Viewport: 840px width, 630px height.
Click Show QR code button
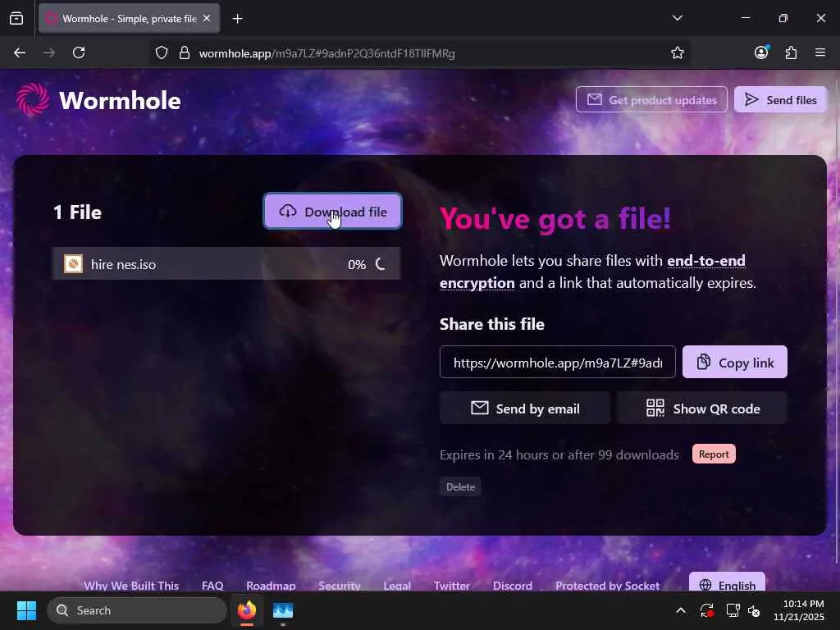(x=702, y=409)
